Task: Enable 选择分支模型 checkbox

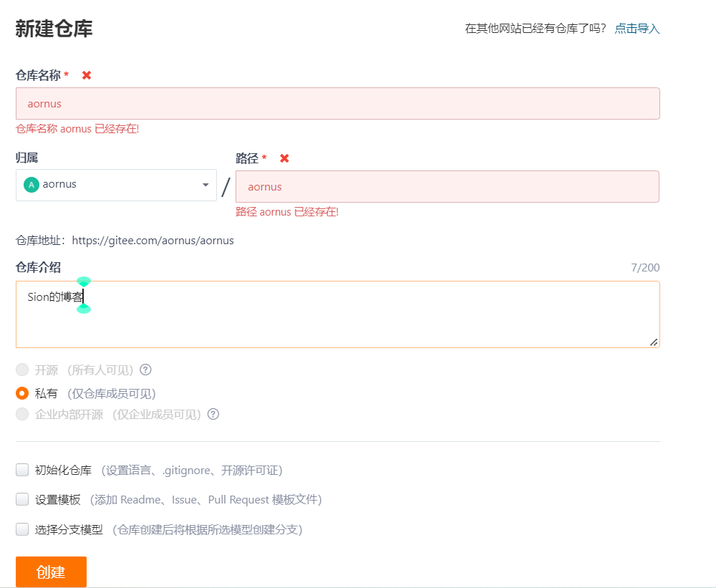Action: (x=21, y=529)
